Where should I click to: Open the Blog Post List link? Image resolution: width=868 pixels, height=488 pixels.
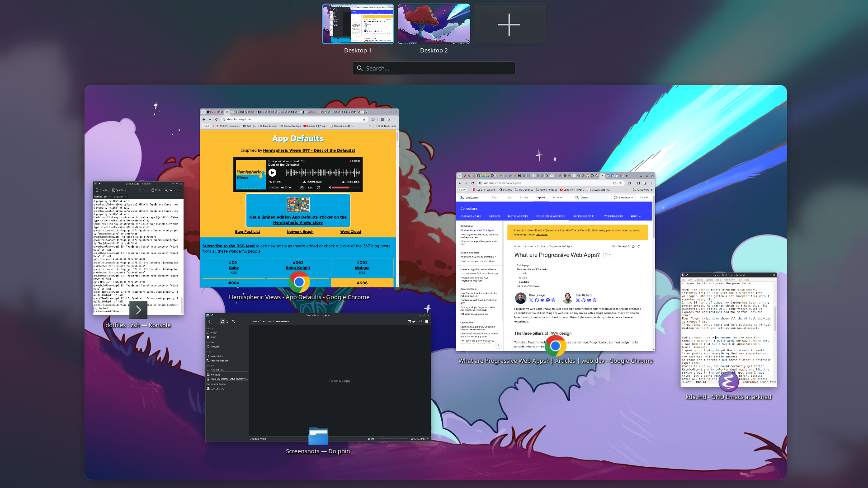247,232
